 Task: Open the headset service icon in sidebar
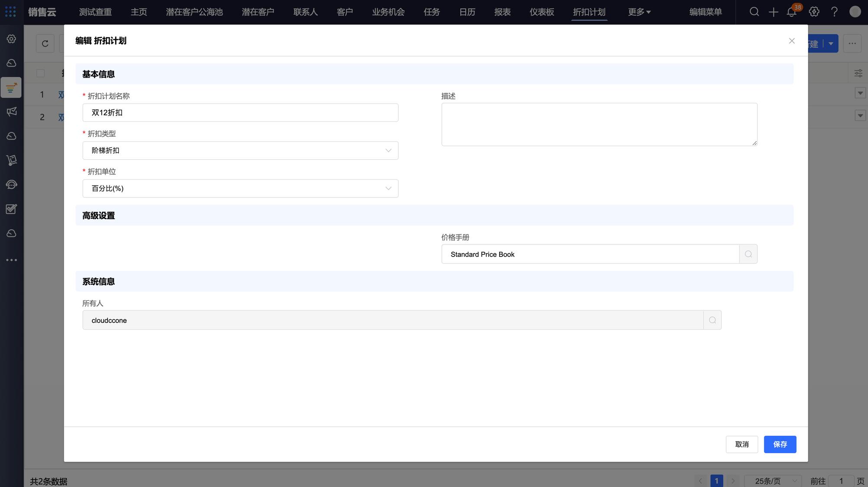(12, 185)
